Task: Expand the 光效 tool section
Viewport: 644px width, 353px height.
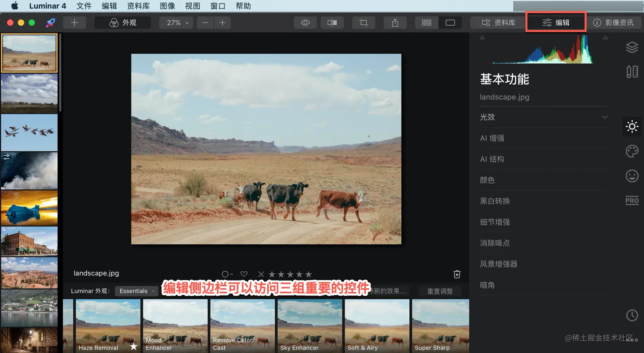Action: point(543,117)
